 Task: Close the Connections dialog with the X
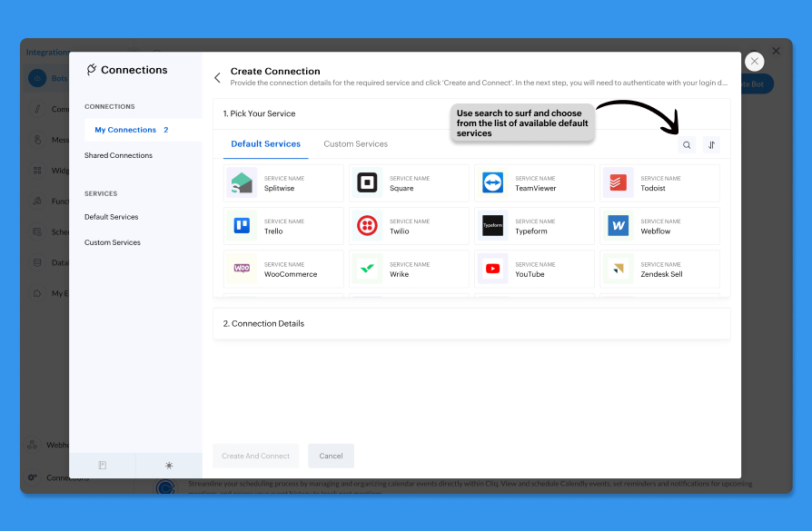754,62
